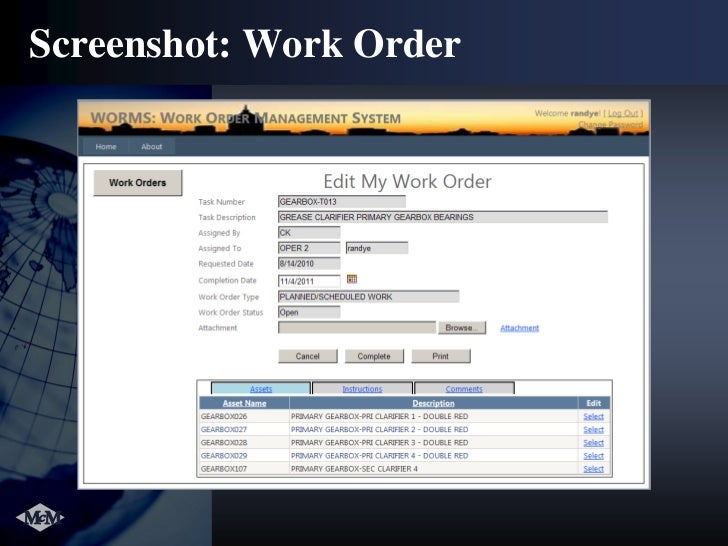The width and height of the screenshot is (728, 546).
Task: Sort by the Asset Name column header
Action: pyautogui.click(x=244, y=403)
